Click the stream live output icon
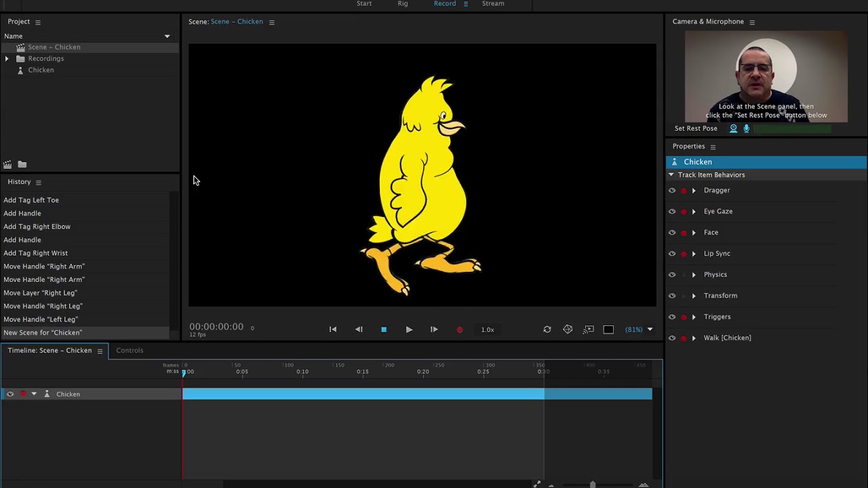Viewport: 868px width, 488px height. point(589,329)
